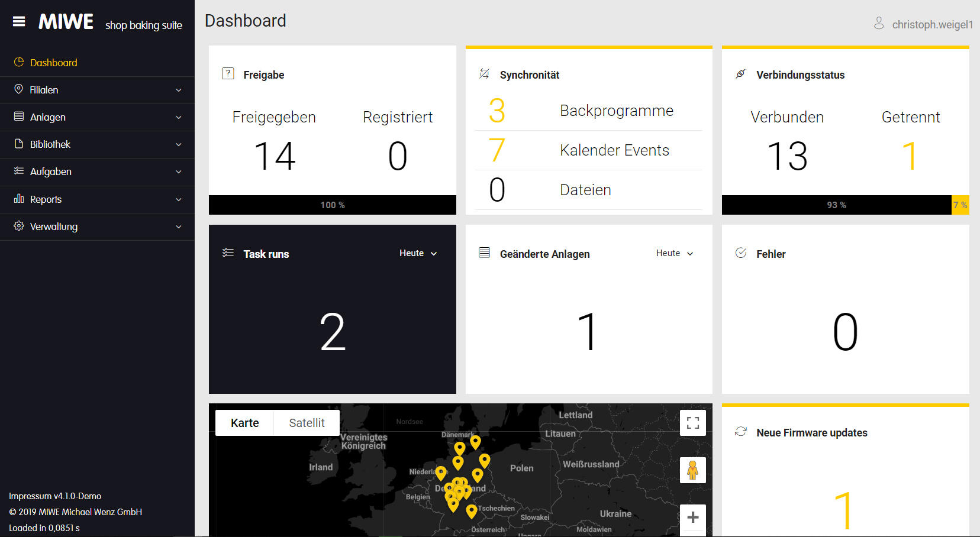The image size is (980, 537).
Task: Click the Verbindungsstatus plug icon
Action: 740,74
